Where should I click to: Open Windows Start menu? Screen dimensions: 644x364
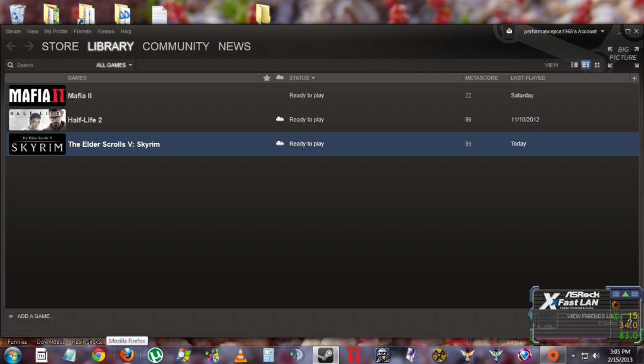13,355
